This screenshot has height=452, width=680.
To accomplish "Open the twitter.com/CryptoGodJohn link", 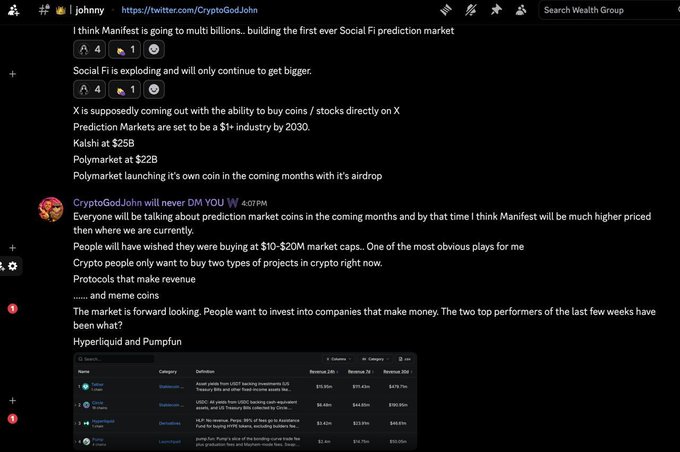I will click(x=189, y=10).
